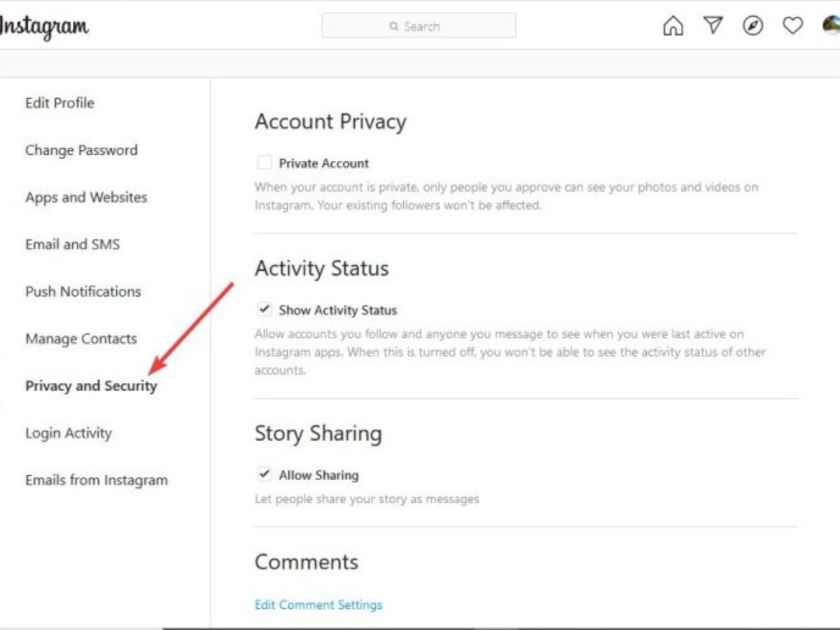Select Change Password in the sidebar
Viewport: 840px width, 630px height.
(81, 150)
